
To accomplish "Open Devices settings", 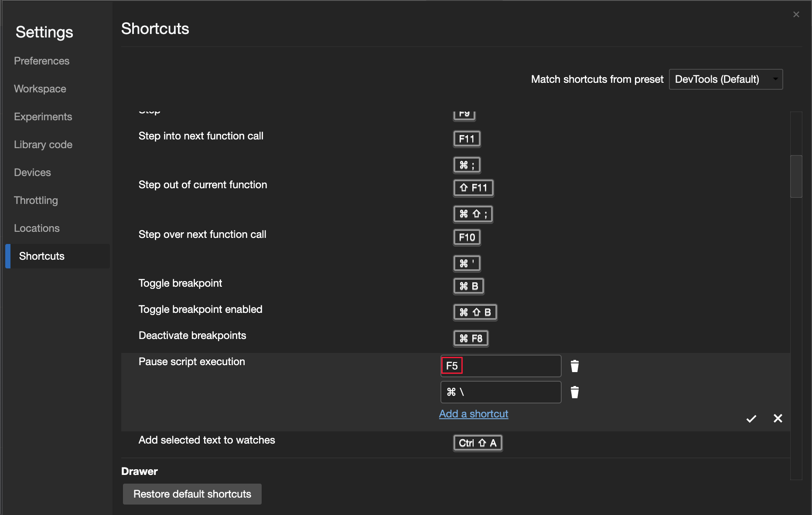I will [x=33, y=173].
